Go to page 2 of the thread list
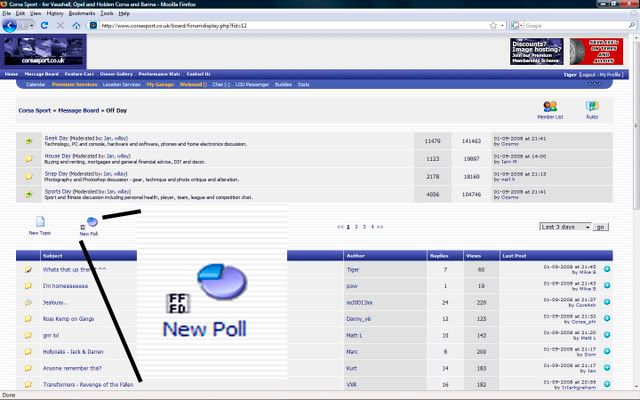Image resolution: width=640 pixels, height=400 pixels. coord(356,227)
